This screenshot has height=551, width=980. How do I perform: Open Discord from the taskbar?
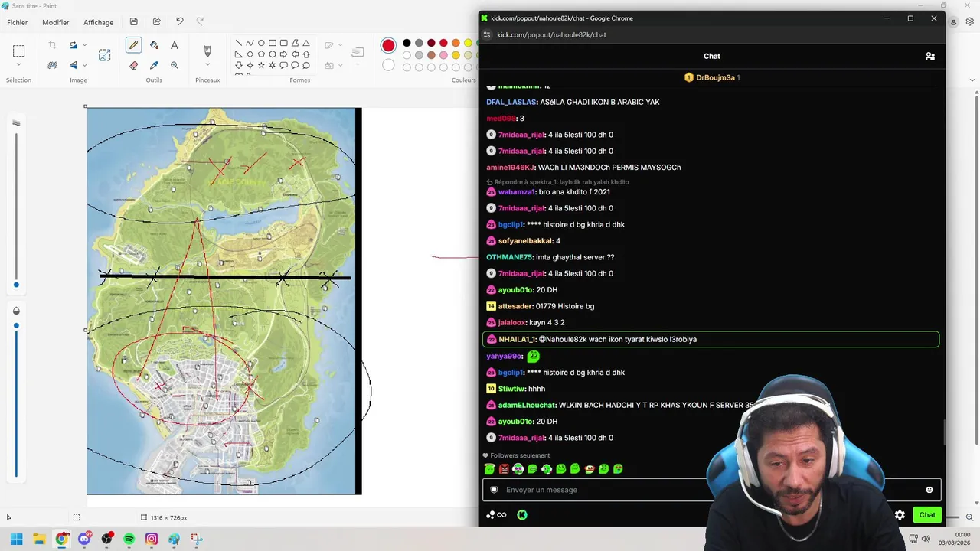coord(84,540)
